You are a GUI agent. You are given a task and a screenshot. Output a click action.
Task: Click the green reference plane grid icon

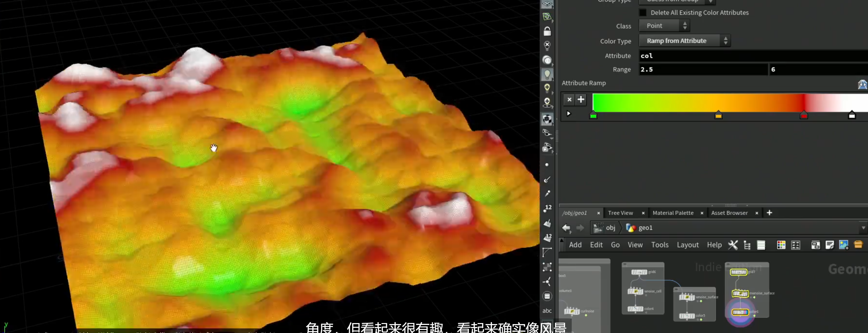click(547, 17)
